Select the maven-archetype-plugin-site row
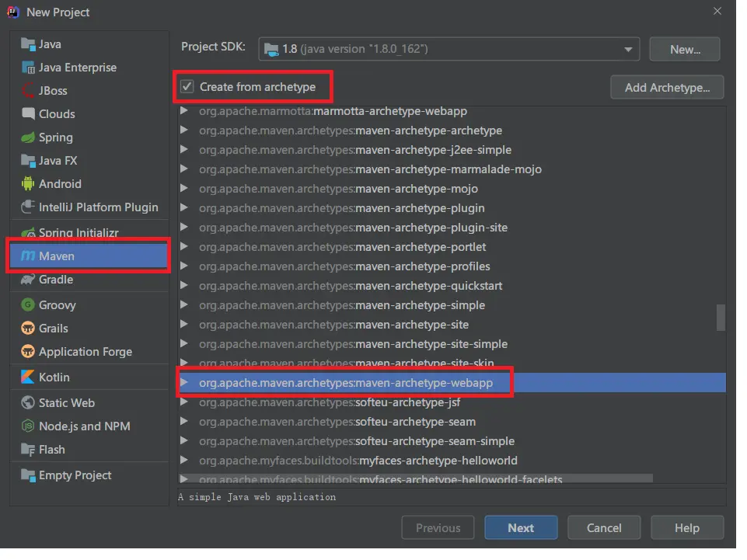This screenshot has width=747, height=560. (453, 228)
